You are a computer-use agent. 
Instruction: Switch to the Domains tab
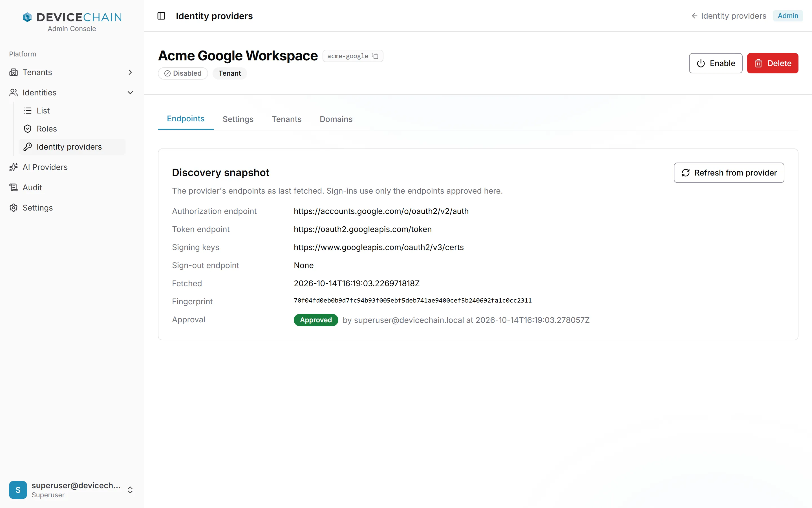(x=336, y=119)
